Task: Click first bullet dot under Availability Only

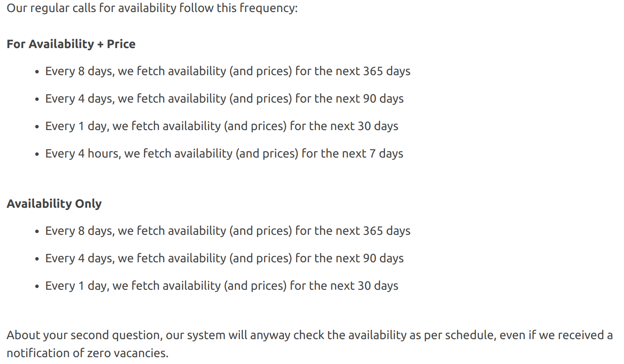Action: coord(37,232)
